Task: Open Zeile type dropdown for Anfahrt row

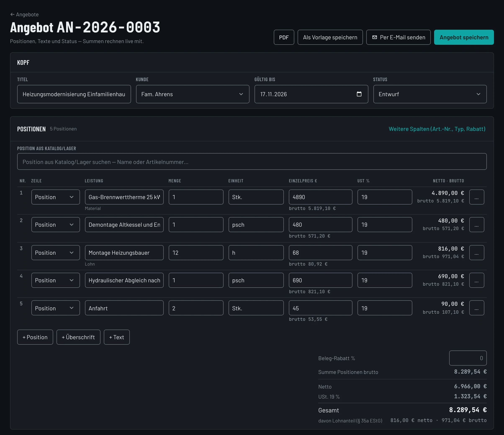Action: click(55, 308)
